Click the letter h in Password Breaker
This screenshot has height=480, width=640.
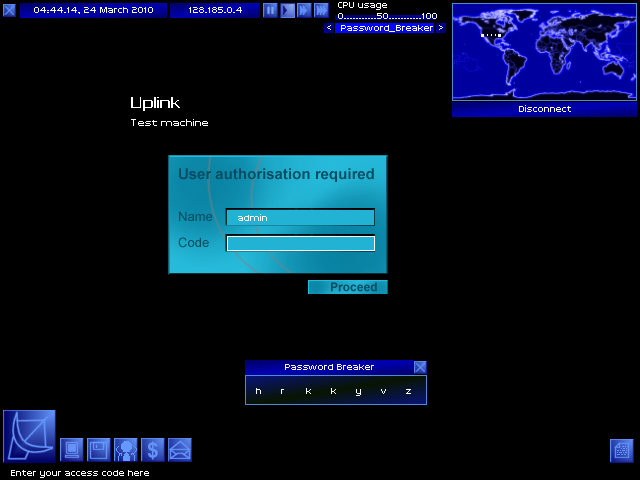[x=258, y=391]
